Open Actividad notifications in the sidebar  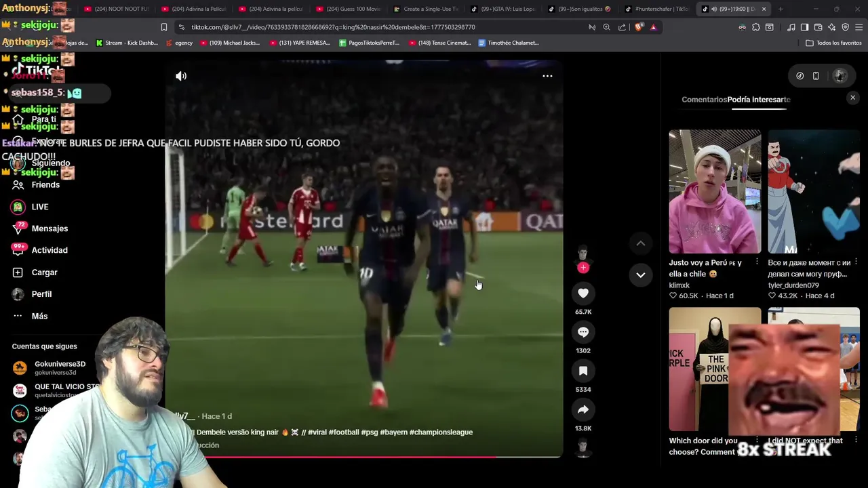pos(50,250)
